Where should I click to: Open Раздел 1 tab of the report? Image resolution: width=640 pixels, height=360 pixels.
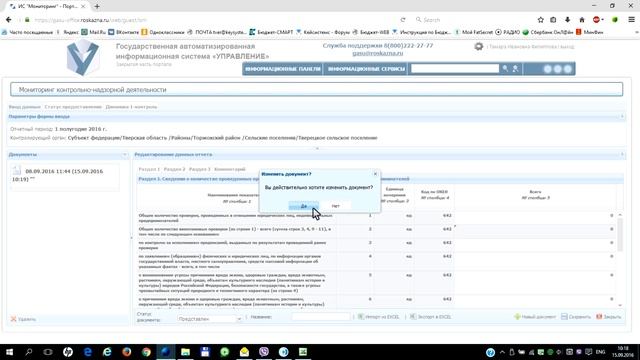click(x=149, y=169)
